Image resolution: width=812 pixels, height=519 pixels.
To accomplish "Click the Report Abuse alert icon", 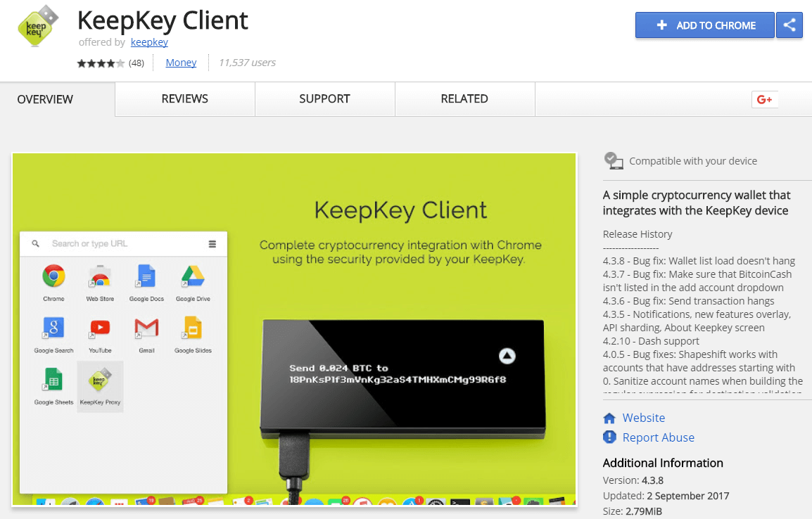I will pyautogui.click(x=609, y=437).
